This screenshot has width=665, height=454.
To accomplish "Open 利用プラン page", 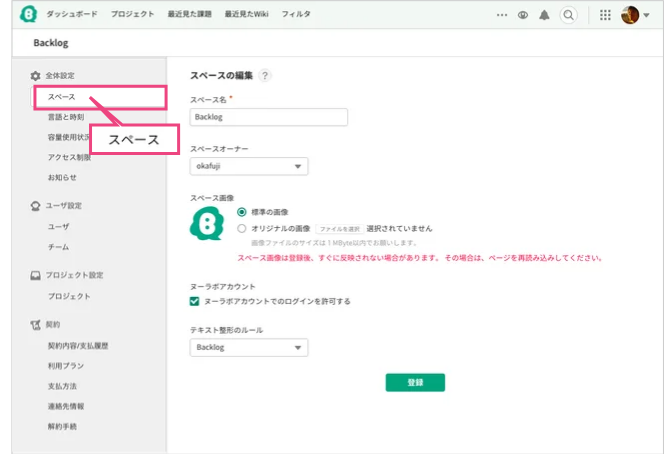I will (x=66, y=366).
